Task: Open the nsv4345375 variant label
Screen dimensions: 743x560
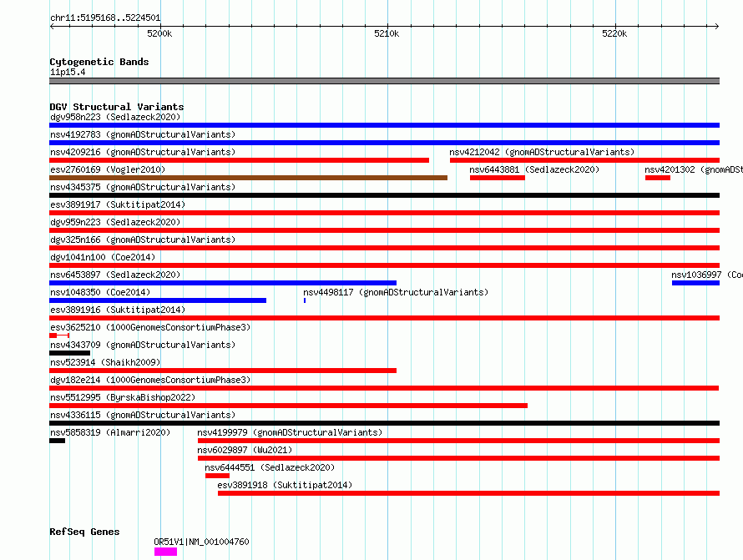Action: (x=143, y=187)
